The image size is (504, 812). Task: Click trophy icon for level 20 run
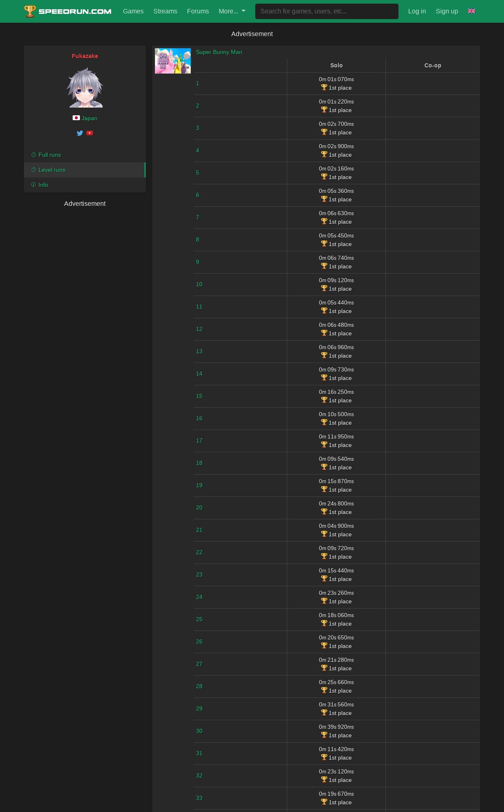pos(324,512)
